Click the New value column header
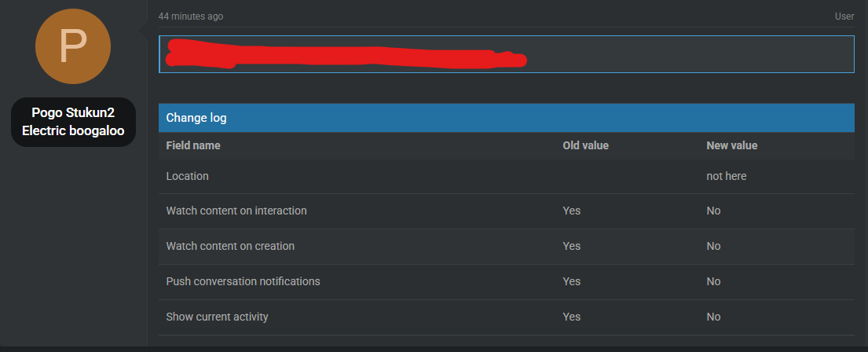Screen dimensions: 868x352 pos(732,145)
